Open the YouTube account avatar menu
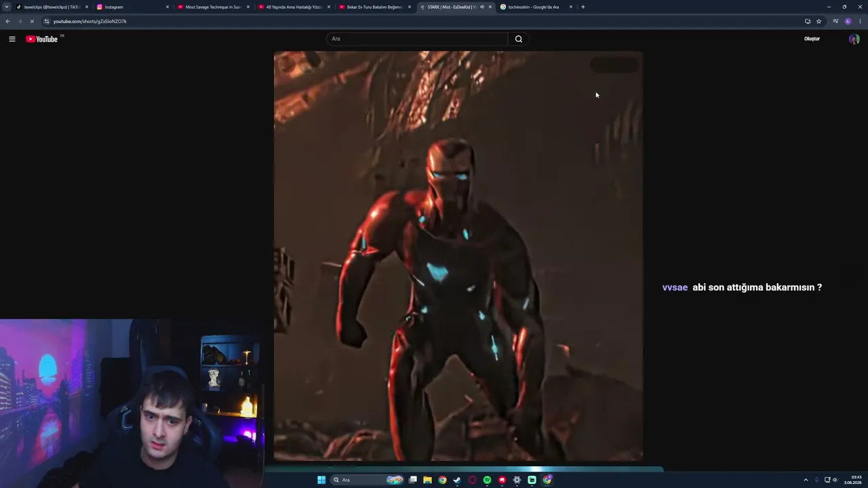Image resolution: width=868 pixels, height=488 pixels. pyautogui.click(x=854, y=39)
